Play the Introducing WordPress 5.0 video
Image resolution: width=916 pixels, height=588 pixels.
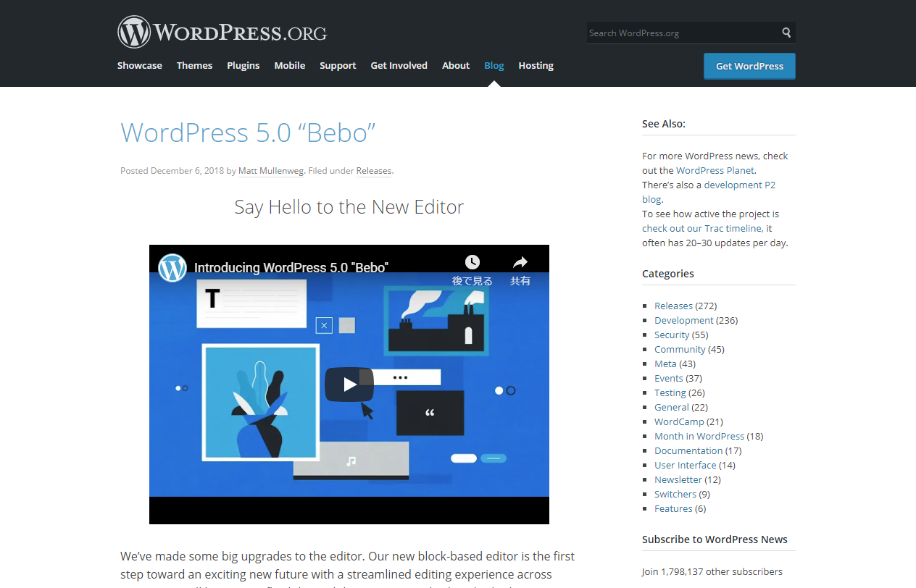coord(349,385)
